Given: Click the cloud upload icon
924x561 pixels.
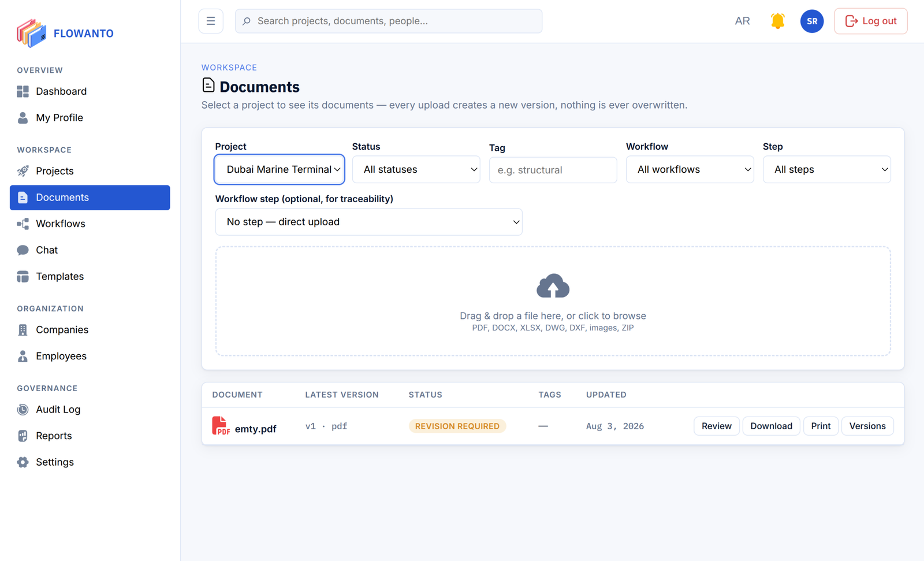Looking at the screenshot, I should pyautogui.click(x=553, y=286).
